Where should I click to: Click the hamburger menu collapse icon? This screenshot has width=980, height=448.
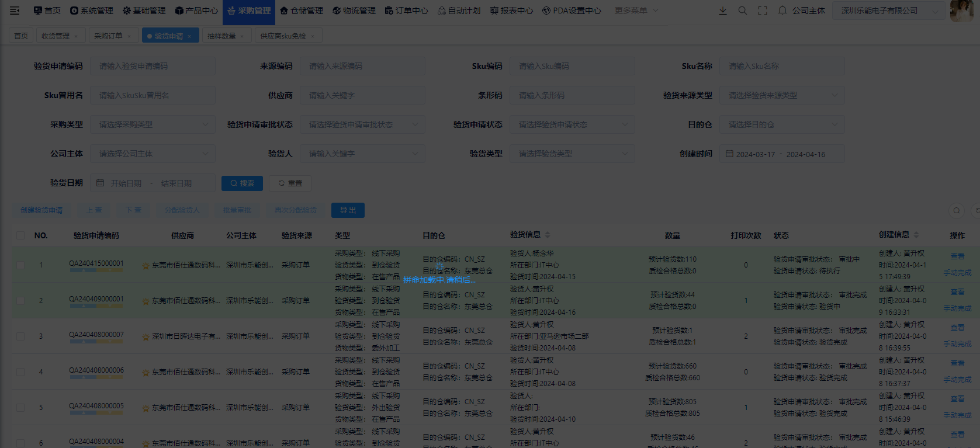click(x=15, y=11)
